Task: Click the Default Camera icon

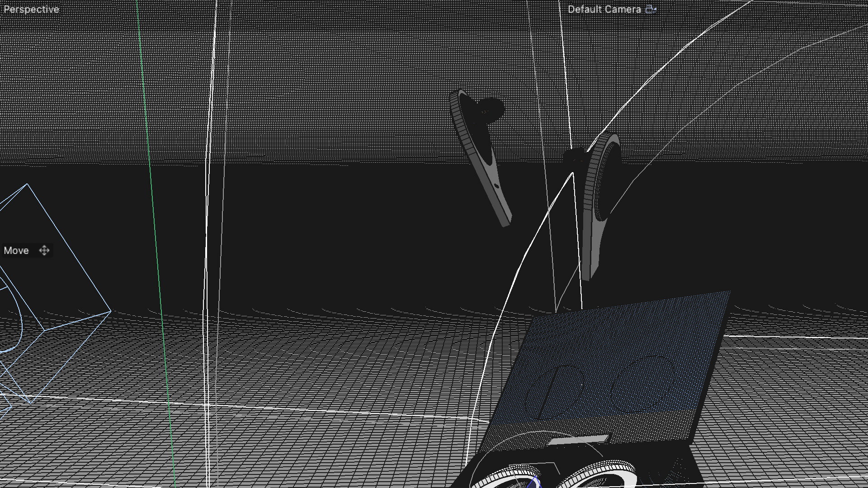Action: [x=651, y=9]
